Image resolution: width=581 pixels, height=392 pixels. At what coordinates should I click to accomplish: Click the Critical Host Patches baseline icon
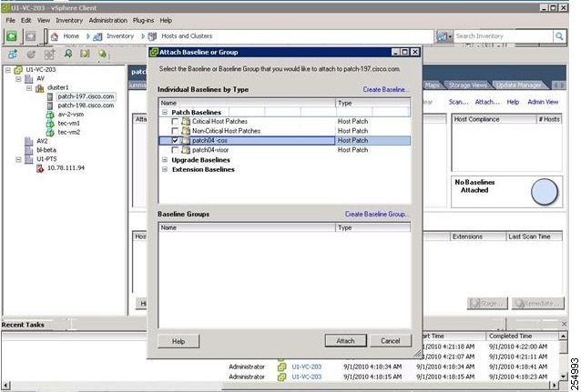pos(186,121)
